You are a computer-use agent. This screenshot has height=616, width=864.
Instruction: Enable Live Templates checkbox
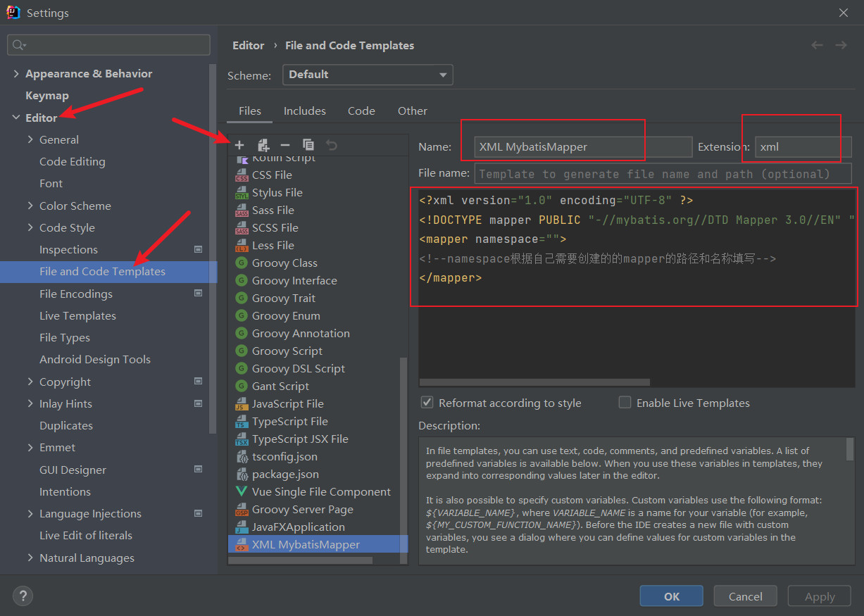625,403
